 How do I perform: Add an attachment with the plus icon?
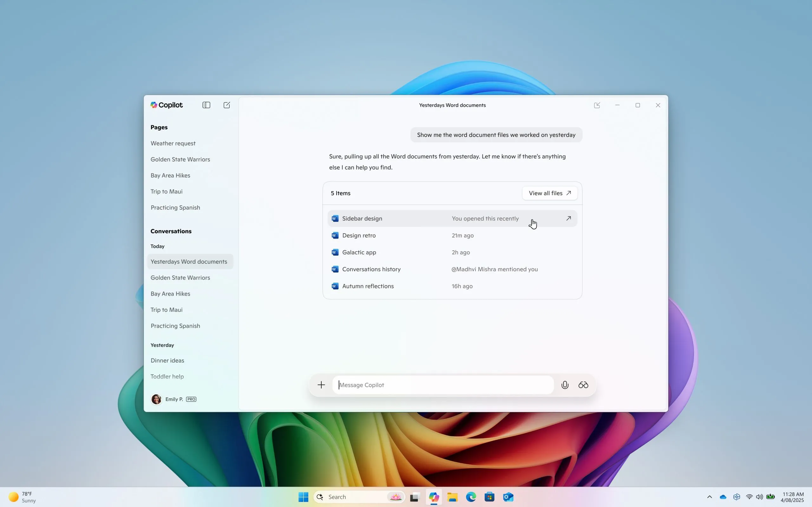point(321,385)
